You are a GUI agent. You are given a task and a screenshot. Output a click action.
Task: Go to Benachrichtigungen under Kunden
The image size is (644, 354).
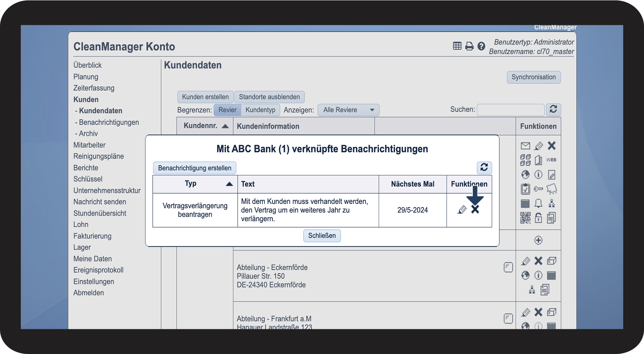point(109,122)
